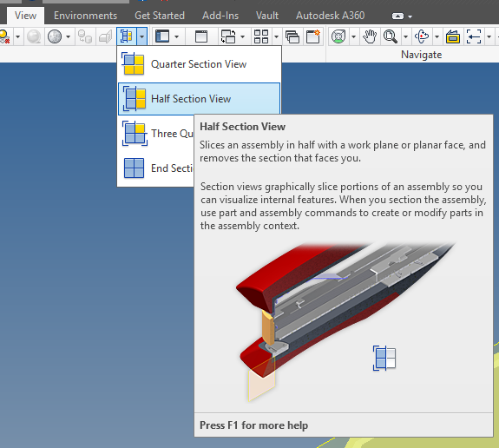Select the Pan hand tool
This screenshot has width=499, height=448.
(x=370, y=36)
